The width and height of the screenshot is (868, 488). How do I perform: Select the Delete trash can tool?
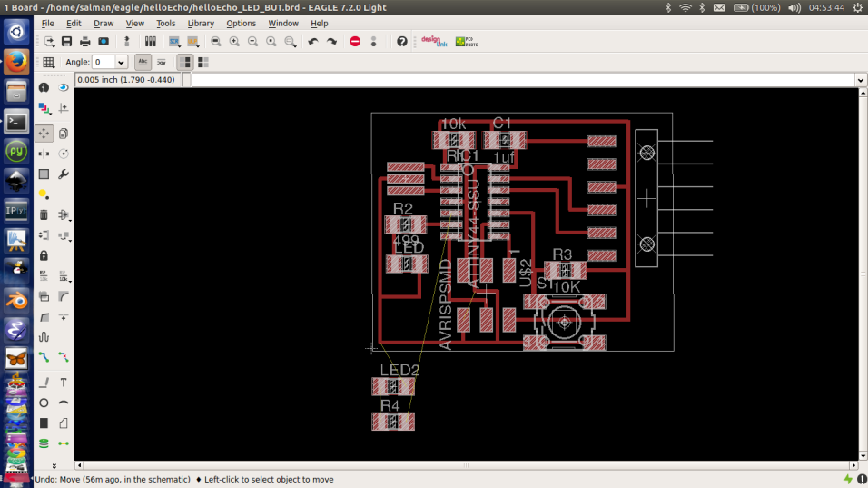44,214
